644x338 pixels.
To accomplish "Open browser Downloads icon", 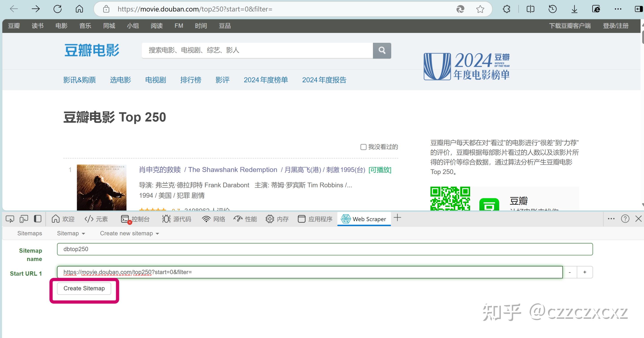I will click(574, 9).
